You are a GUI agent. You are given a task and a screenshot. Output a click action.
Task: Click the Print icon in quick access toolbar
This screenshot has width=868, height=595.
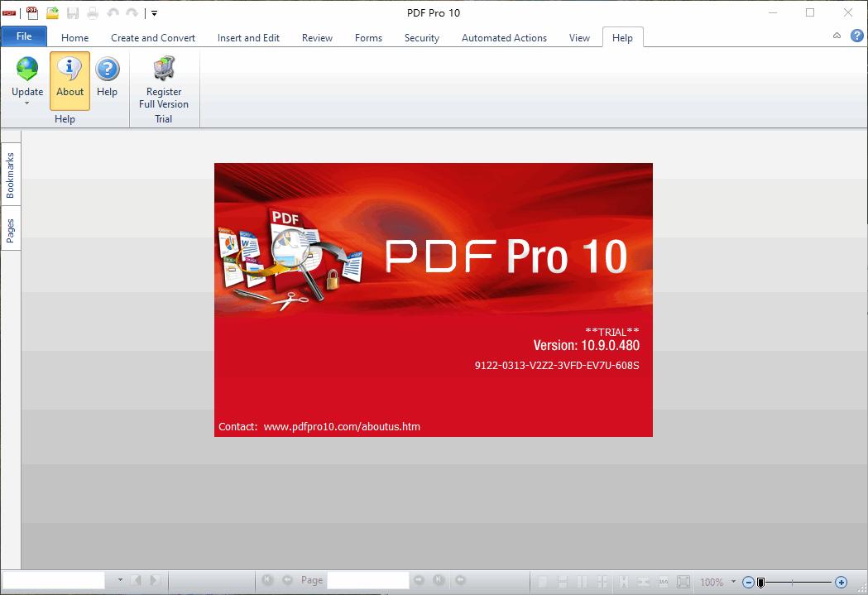click(93, 12)
